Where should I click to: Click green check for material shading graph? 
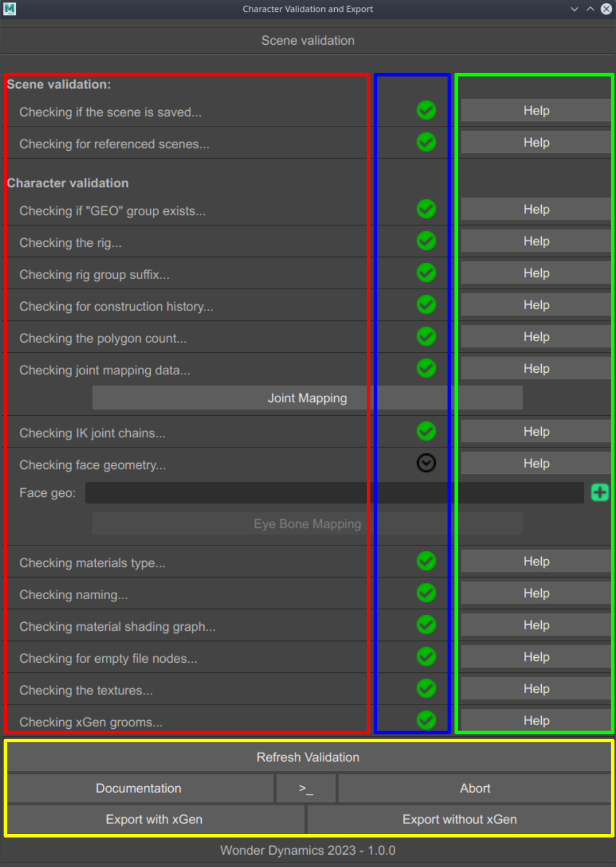426,624
